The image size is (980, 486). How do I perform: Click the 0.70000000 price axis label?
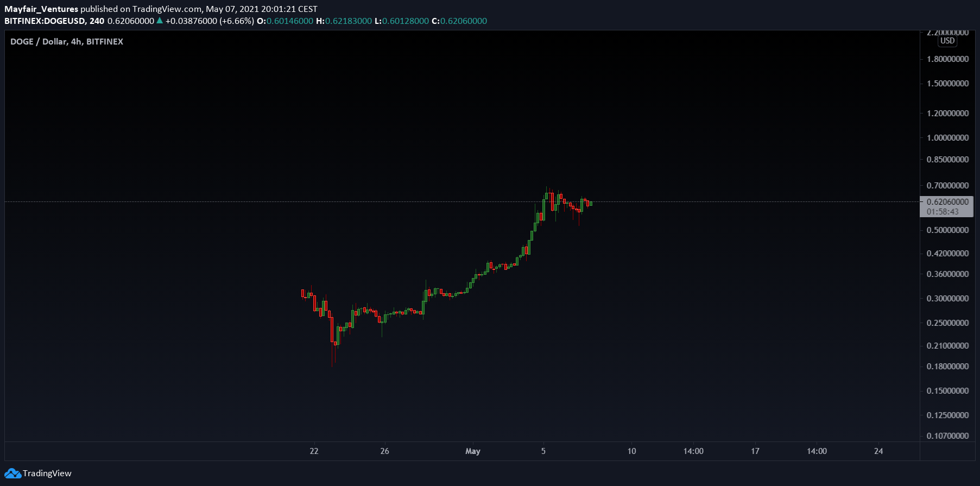[x=947, y=186]
